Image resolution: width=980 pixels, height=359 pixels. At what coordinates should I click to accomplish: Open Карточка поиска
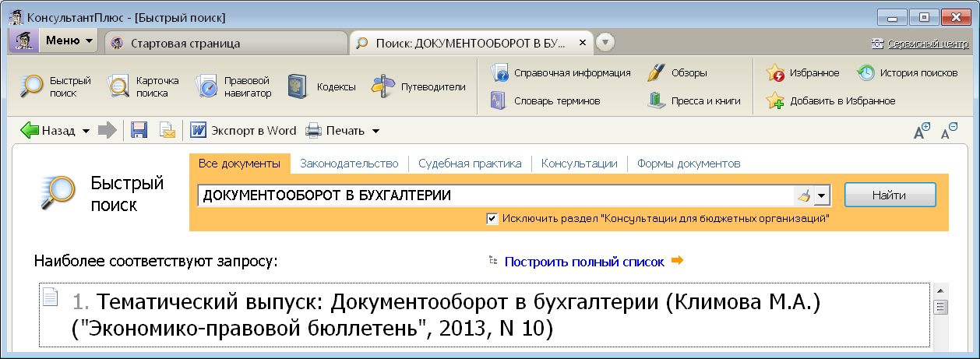click(143, 86)
